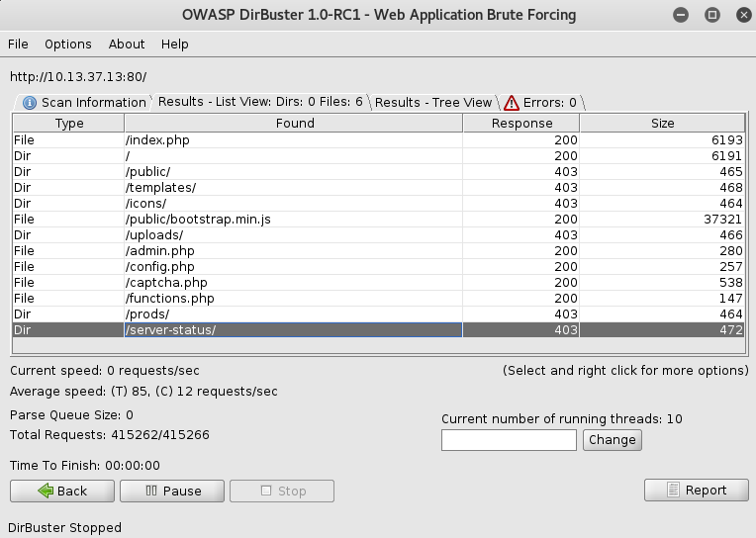Switch to the Scan Information tab
The image size is (756, 538).
pyautogui.click(x=84, y=103)
